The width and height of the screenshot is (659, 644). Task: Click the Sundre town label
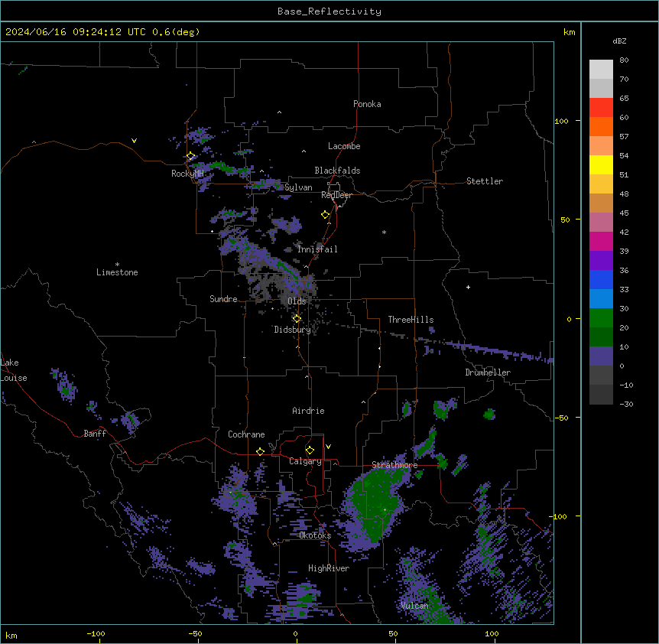[223, 299]
